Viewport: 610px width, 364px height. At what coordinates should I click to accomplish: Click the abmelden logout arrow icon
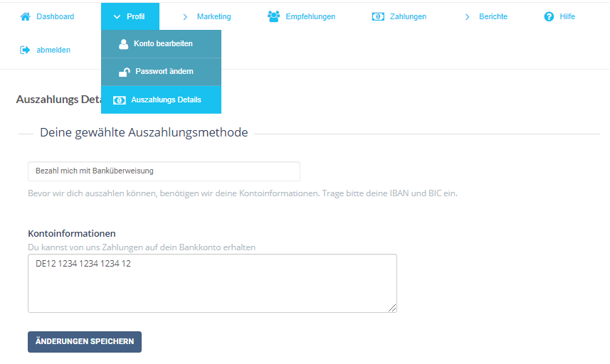tap(25, 50)
